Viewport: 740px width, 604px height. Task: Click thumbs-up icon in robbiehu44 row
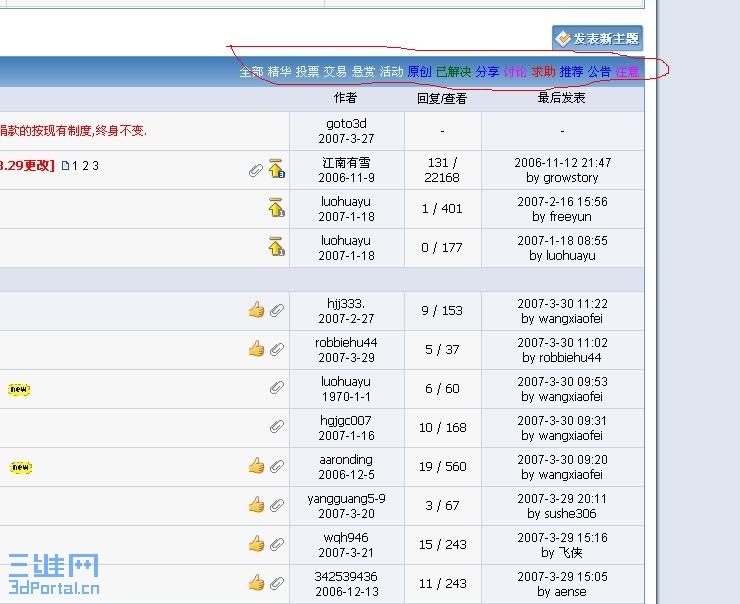point(256,349)
